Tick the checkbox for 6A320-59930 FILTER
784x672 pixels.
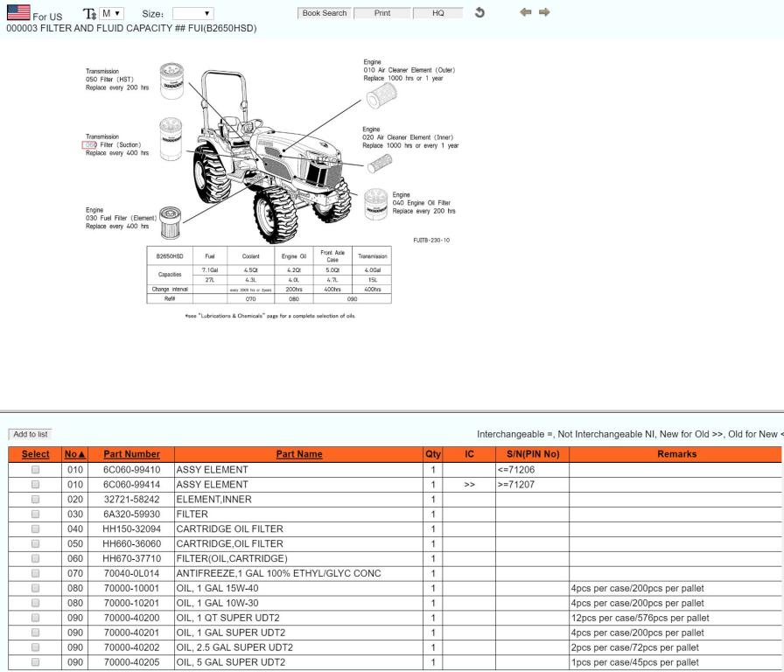(x=36, y=514)
